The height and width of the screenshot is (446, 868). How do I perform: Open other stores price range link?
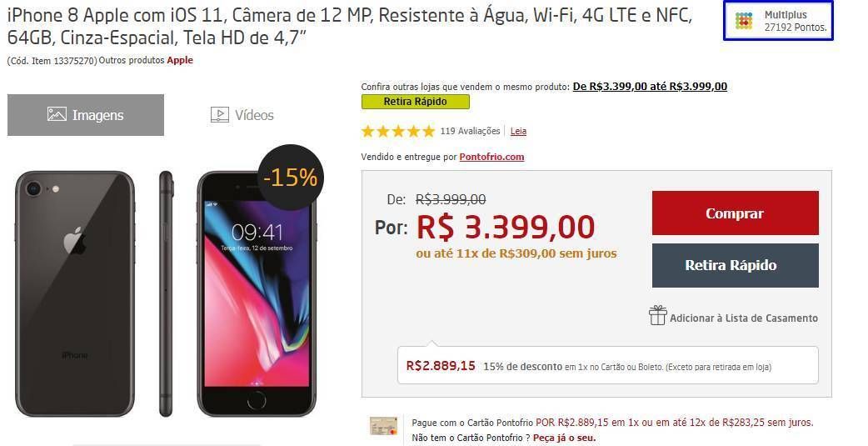[x=650, y=87]
